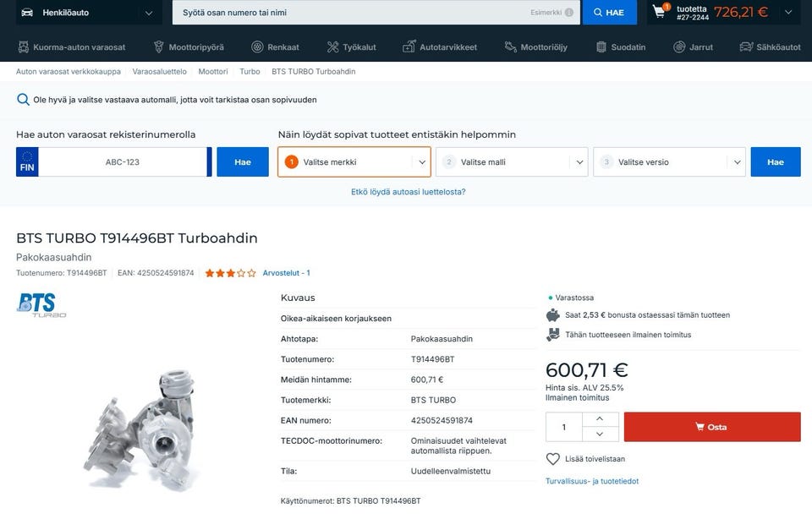Image resolution: width=812 pixels, height=519 pixels.
Task: Open Valitse malli dropdown
Action: click(x=512, y=162)
